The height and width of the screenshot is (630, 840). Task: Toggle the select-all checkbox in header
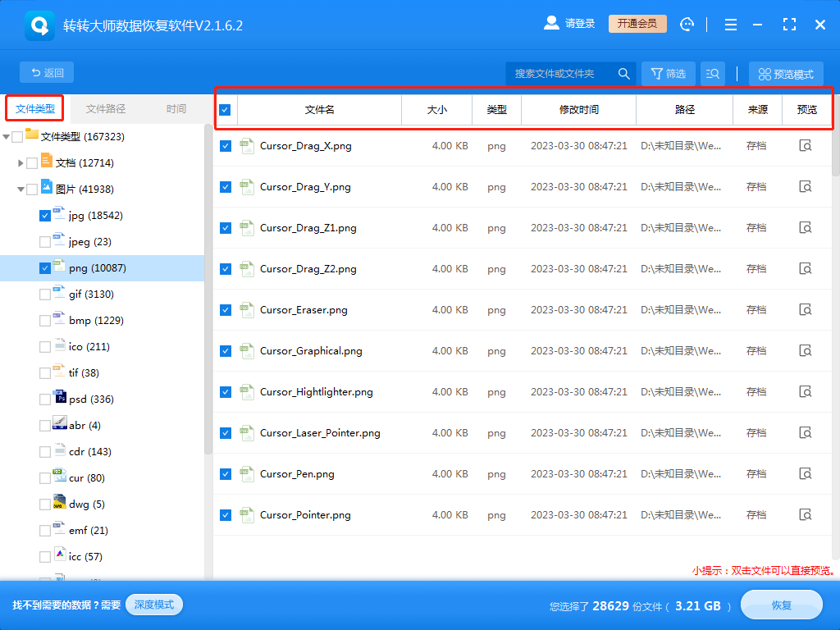(x=225, y=110)
